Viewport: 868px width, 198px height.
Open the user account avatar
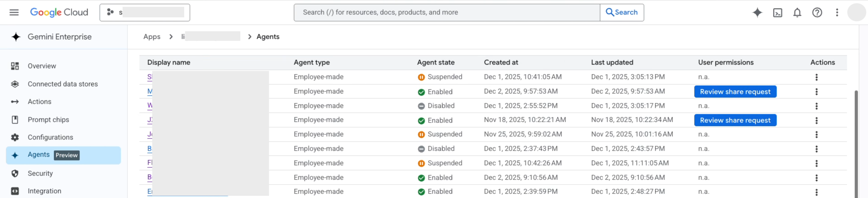[x=856, y=13]
